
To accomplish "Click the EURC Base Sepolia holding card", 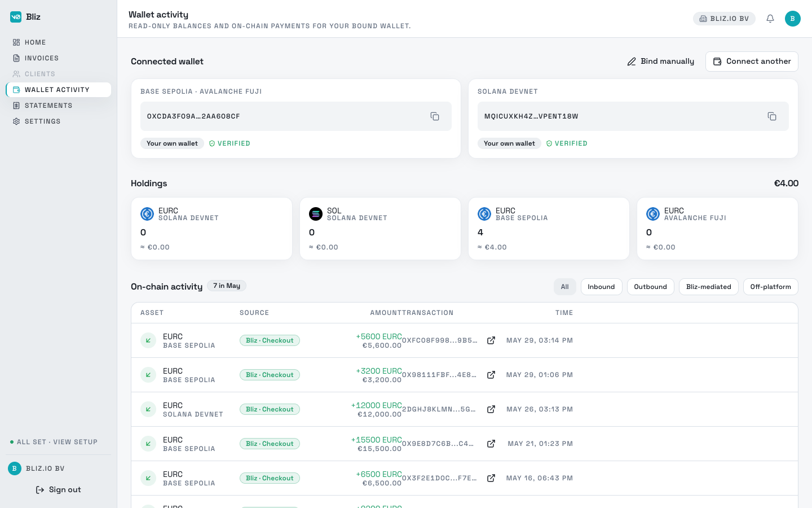I will (549, 229).
